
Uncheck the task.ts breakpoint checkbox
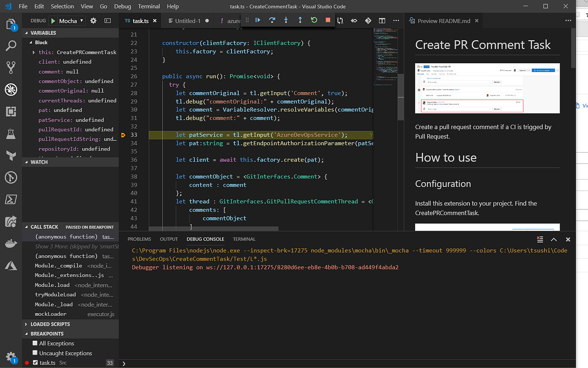point(35,363)
